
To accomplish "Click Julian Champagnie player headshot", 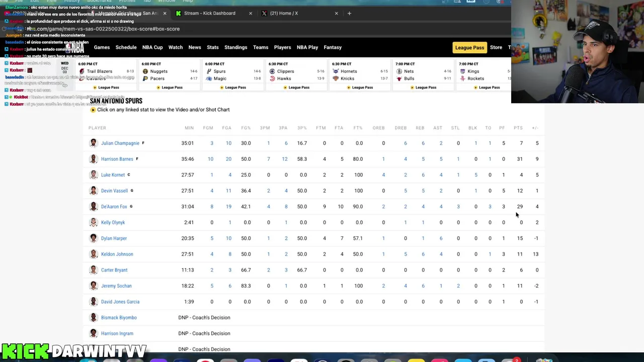I will click(x=93, y=143).
